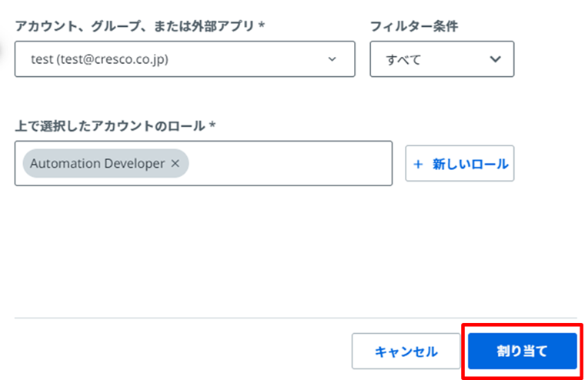The image size is (588, 380).
Task: Open the すべて filter combo box
Action: 442,59
